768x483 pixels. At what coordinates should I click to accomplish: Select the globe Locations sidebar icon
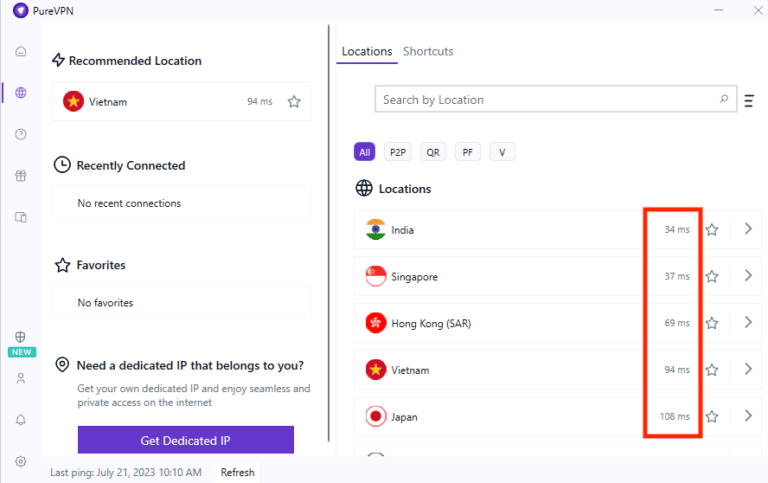21,93
